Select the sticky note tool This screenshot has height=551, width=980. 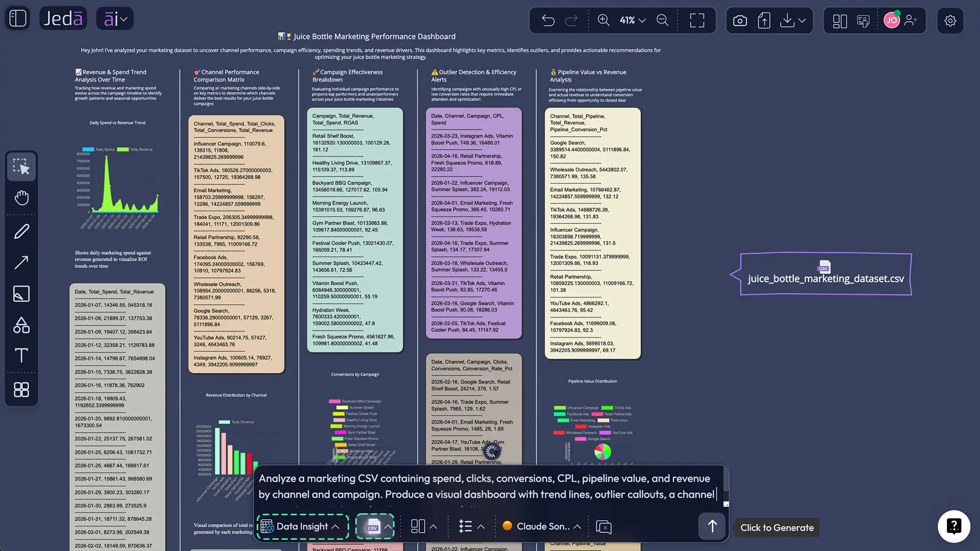click(x=21, y=294)
